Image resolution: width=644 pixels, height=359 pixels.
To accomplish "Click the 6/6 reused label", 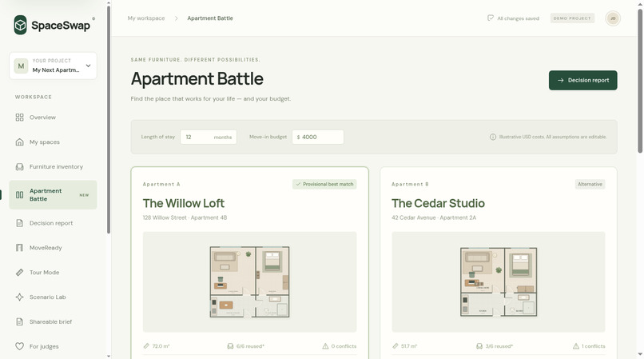I will click(250, 346).
